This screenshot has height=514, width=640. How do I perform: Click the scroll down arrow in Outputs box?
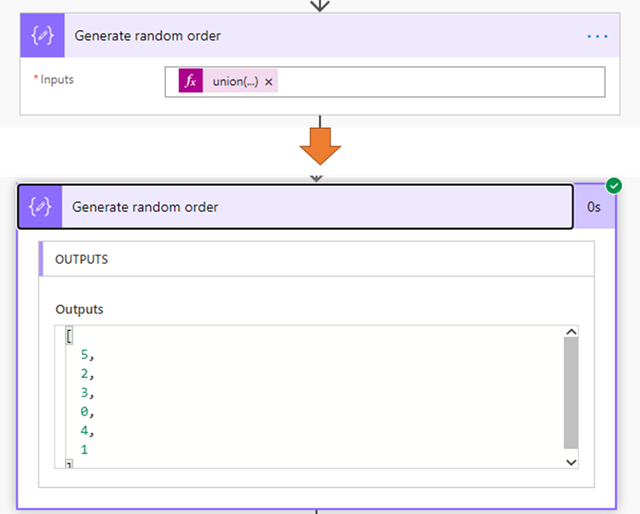571,462
